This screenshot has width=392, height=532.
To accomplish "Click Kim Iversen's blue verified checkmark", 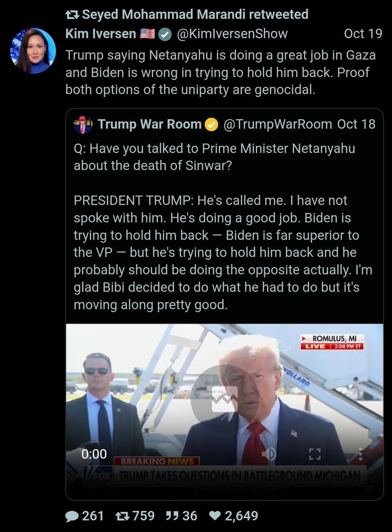I will (165, 35).
